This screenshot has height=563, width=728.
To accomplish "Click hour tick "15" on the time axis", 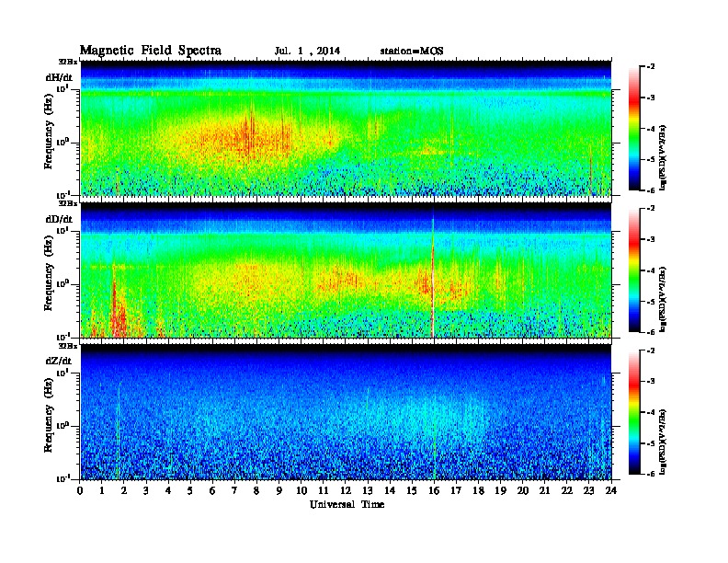I will point(413,491).
